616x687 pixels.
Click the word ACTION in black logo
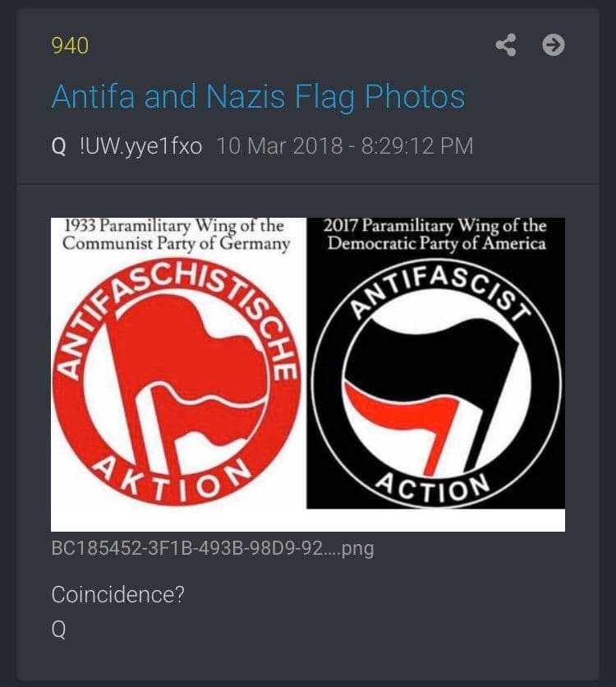pyautogui.click(x=434, y=487)
